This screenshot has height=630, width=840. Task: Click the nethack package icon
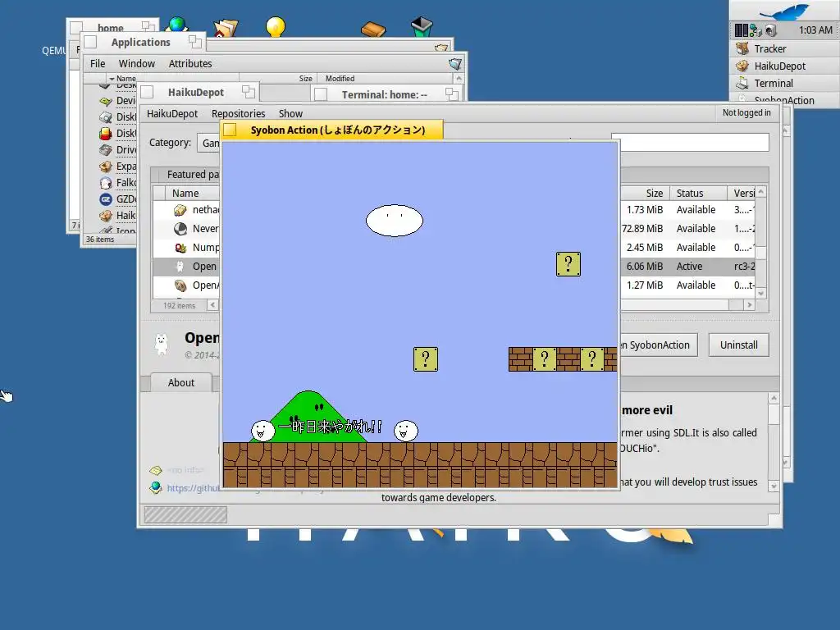pyautogui.click(x=180, y=210)
